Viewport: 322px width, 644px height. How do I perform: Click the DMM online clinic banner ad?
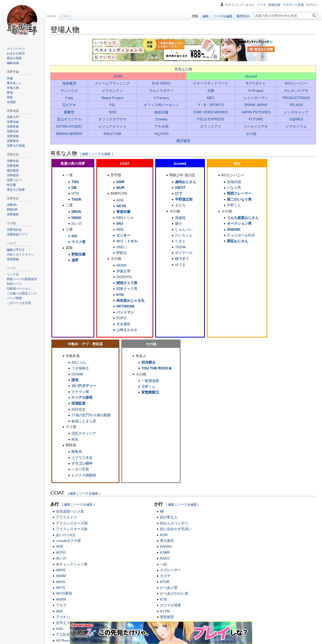(183, 50)
